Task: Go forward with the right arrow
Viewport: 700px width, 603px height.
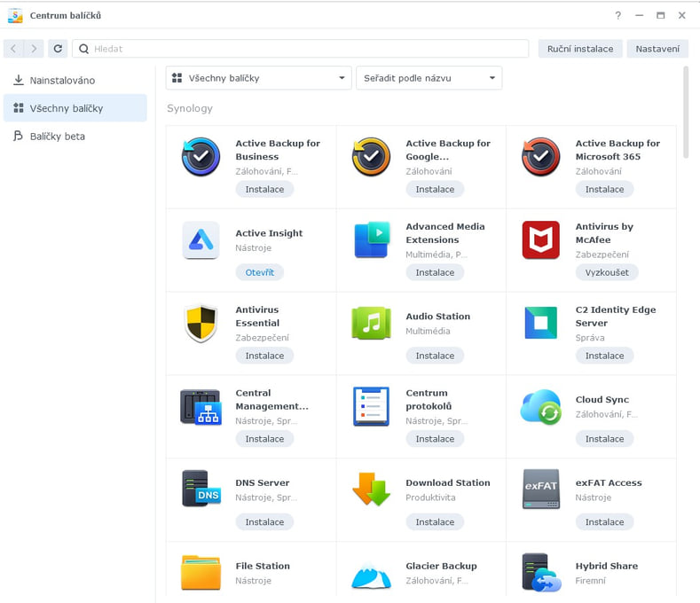Action: click(34, 49)
